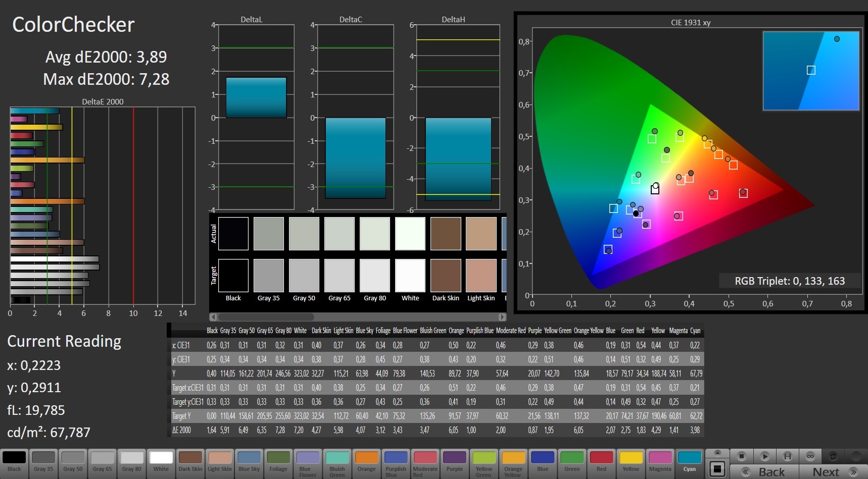Screen dimensions: 868x479
Task: Click the 'Avg dE2000: 3,89' text
Action: pos(106,57)
